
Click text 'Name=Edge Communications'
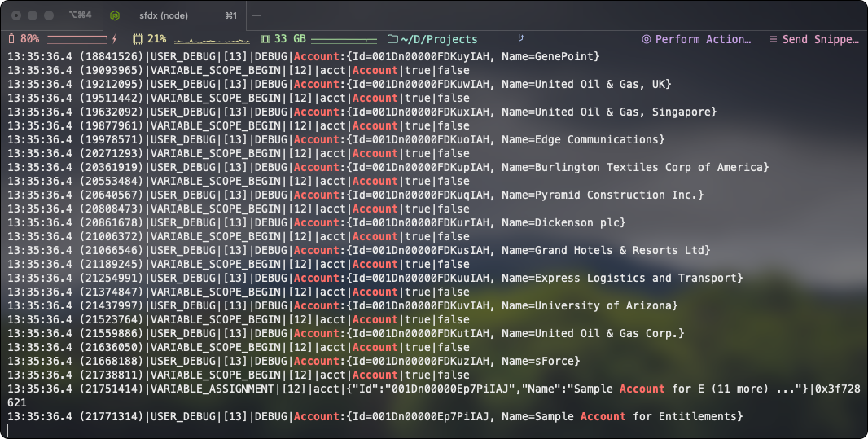[579, 139]
